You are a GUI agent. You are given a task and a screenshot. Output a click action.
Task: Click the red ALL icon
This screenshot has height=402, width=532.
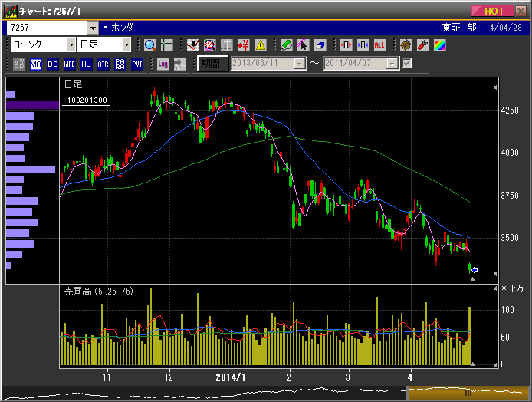379,45
